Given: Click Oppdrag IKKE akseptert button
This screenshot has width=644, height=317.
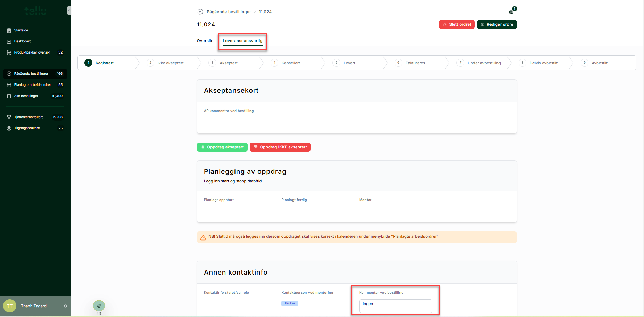Looking at the screenshot, I should [x=280, y=147].
